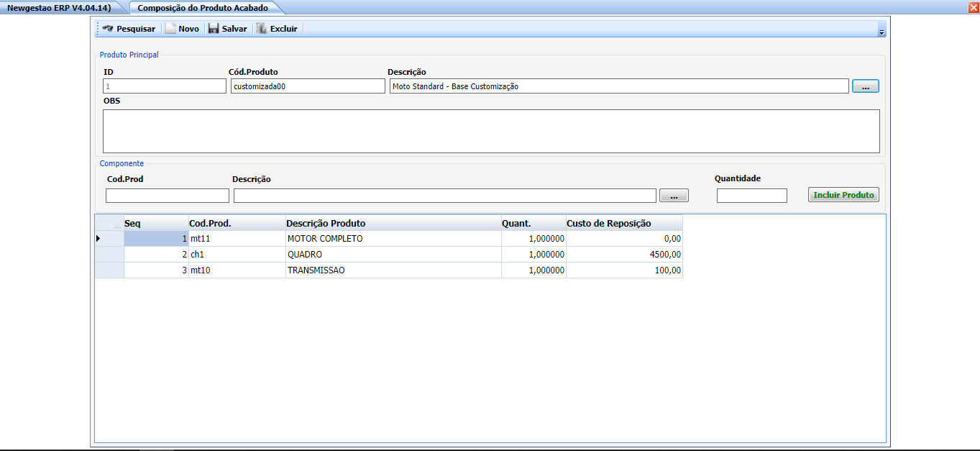The image size is (980, 451).
Task: Click the Cód.Produto field containing customizada00
Action: pyautogui.click(x=308, y=86)
